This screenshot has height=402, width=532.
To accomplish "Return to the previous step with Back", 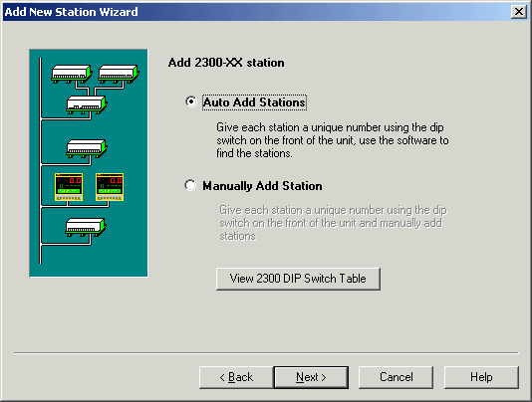I will (236, 377).
